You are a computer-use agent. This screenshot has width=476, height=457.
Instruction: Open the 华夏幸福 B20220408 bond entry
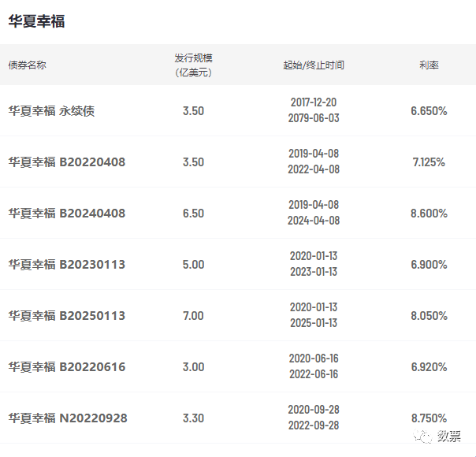tap(67, 162)
